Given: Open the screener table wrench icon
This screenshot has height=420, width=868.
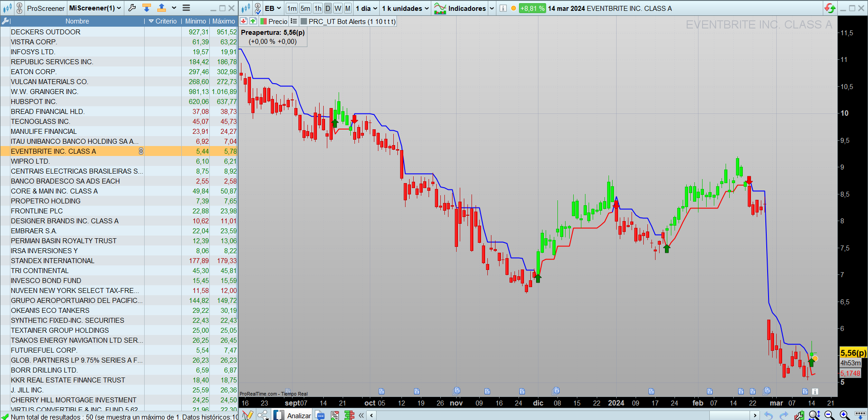Looking at the screenshot, I should 5,21.
